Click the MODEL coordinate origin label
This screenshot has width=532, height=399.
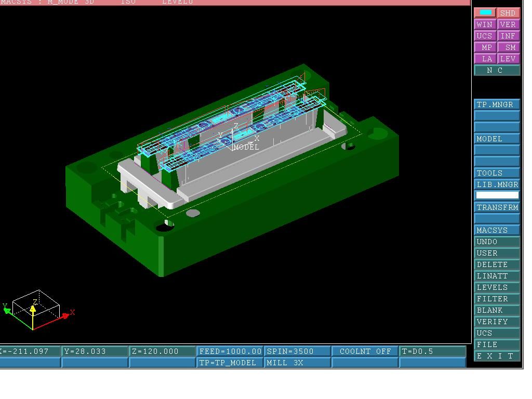point(246,147)
